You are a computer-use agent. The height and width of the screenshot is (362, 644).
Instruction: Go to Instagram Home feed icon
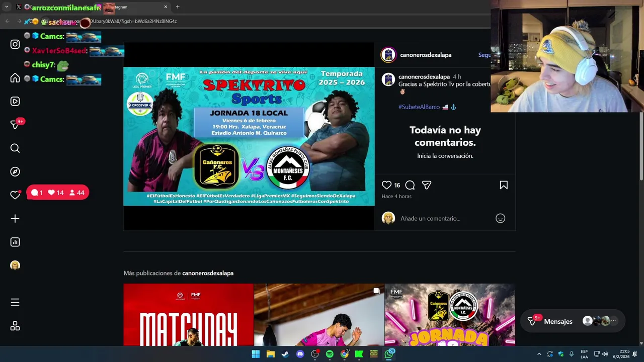(x=15, y=78)
